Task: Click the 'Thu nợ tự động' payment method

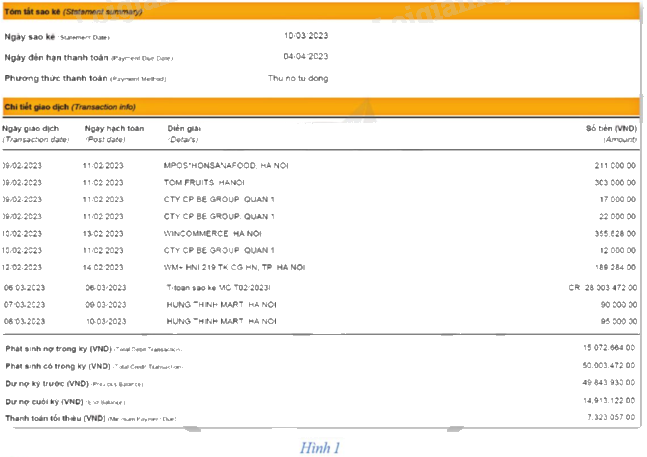Action: (x=300, y=77)
